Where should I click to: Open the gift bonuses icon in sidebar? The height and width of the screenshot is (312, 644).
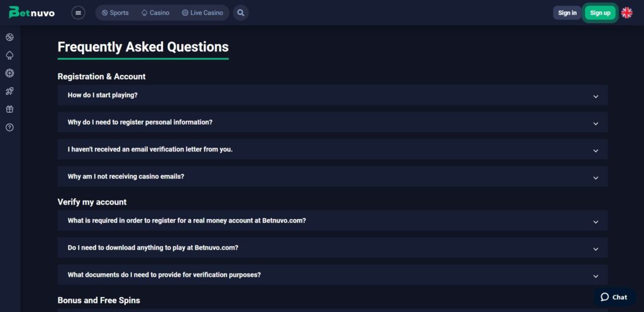9,109
